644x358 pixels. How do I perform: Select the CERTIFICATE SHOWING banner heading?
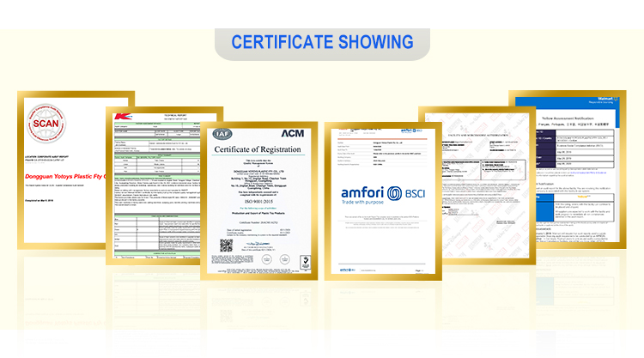click(322, 42)
